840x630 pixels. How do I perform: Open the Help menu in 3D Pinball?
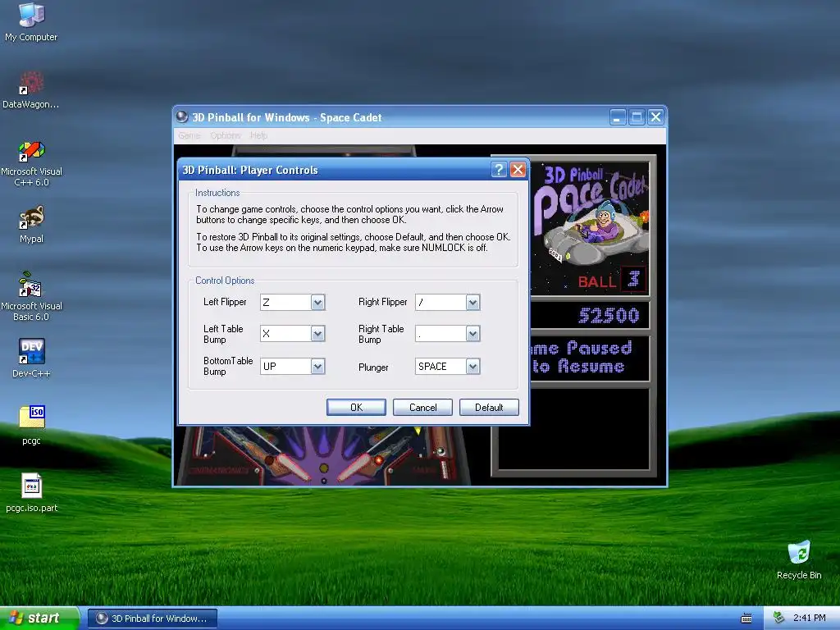point(258,135)
